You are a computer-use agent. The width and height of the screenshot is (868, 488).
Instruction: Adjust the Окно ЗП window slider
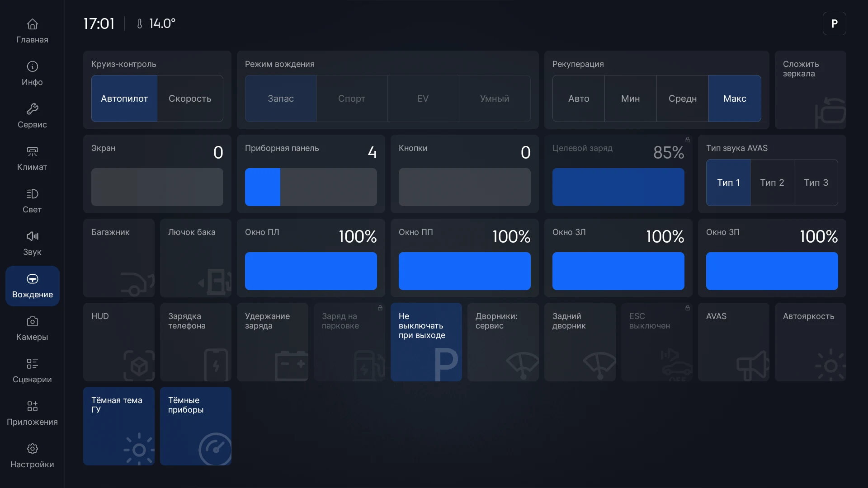pos(772,271)
